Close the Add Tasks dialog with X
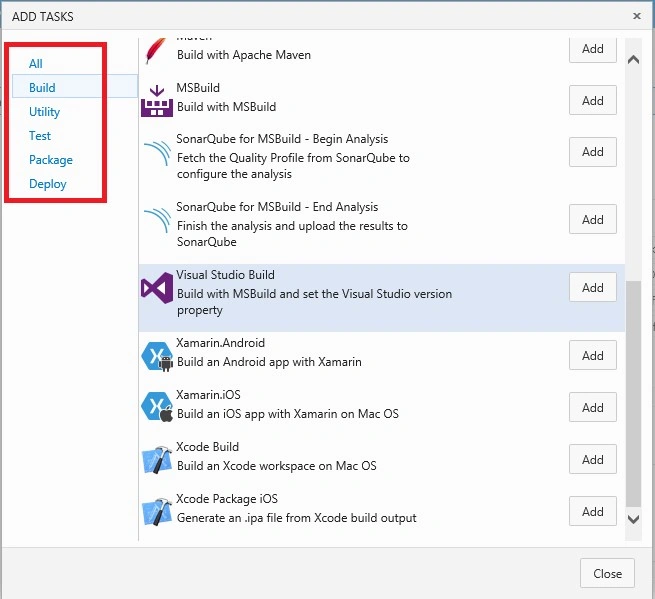Viewport: 655px width, 599px height. [637, 16]
